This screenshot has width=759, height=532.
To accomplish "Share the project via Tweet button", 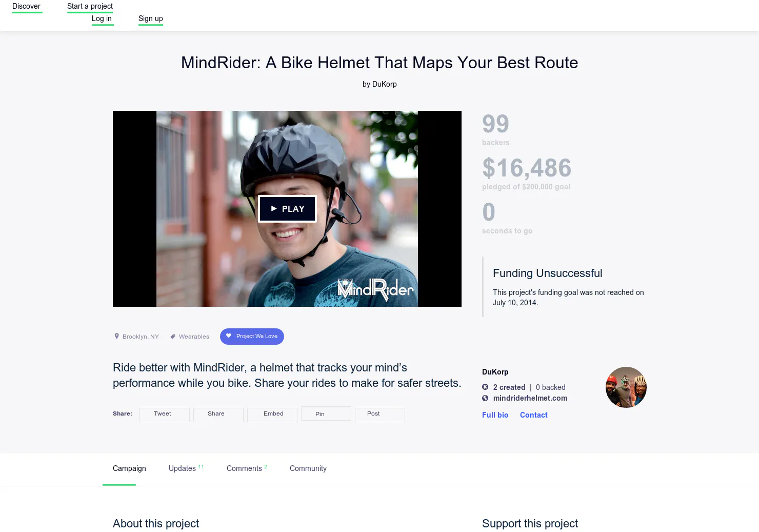I will coord(165,415).
